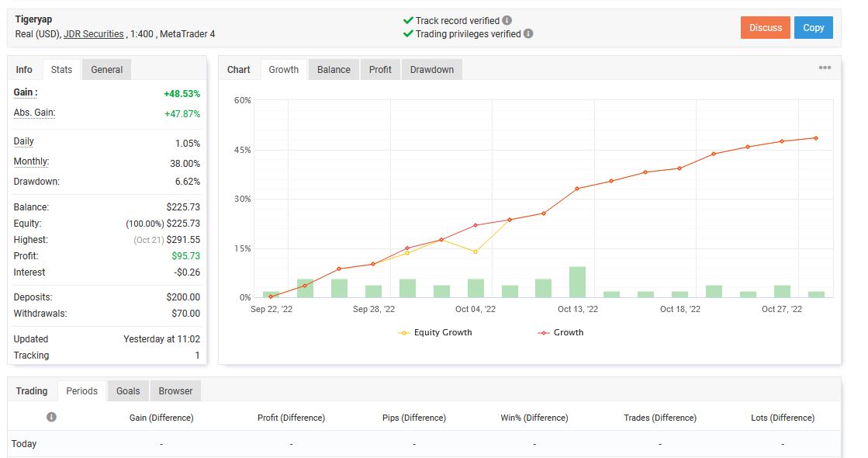Screen dimensions: 868x458
Task: Click the $200.00 deposits value
Action: click(183, 297)
